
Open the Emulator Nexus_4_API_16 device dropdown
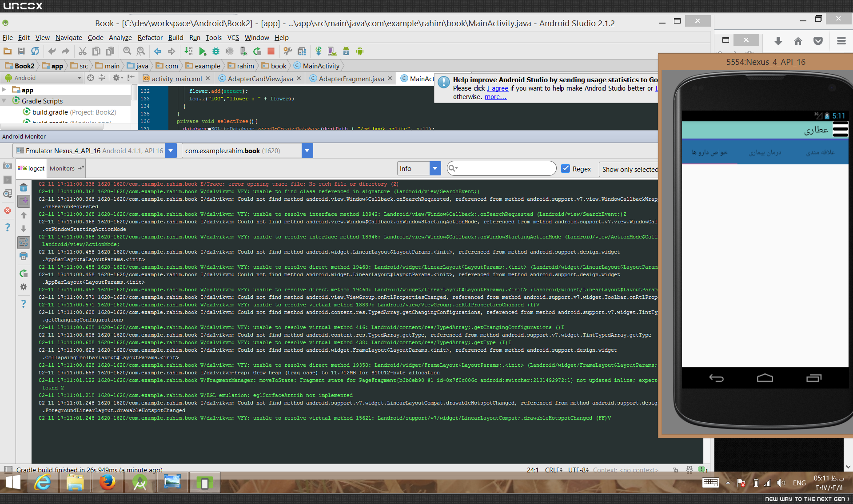click(x=95, y=151)
